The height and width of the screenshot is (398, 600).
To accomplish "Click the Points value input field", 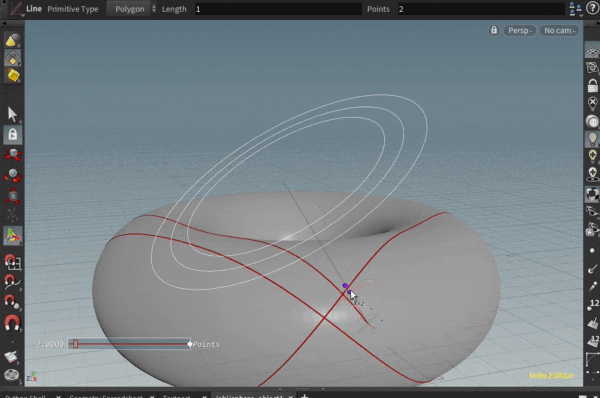I will tap(481, 9).
